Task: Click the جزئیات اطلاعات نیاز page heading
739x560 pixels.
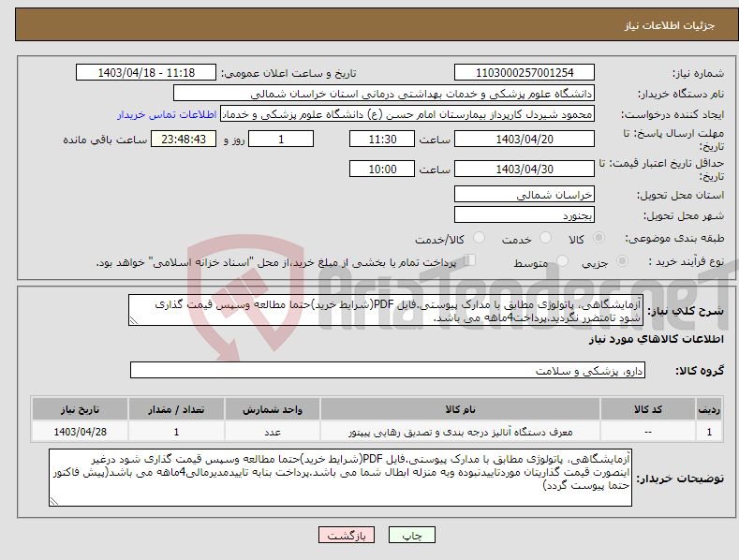Action: point(670,25)
